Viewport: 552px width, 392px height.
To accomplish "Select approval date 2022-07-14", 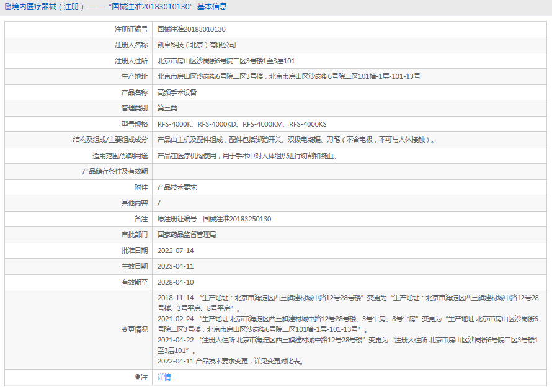I will pyautogui.click(x=176, y=251).
